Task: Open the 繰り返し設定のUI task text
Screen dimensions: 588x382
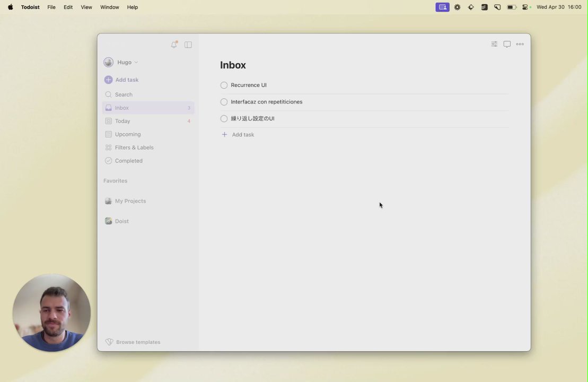Action: pyautogui.click(x=253, y=118)
